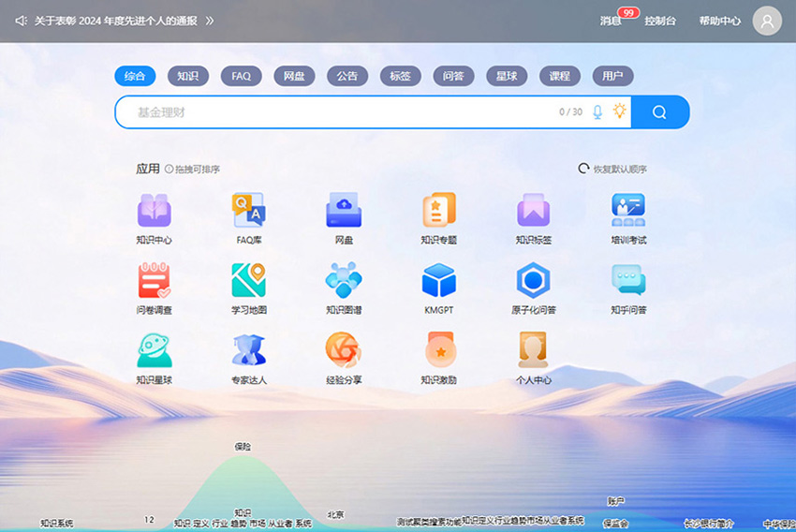This screenshot has height=532, width=796.
Task: Switch to the FAQ search tab
Action: pos(241,76)
